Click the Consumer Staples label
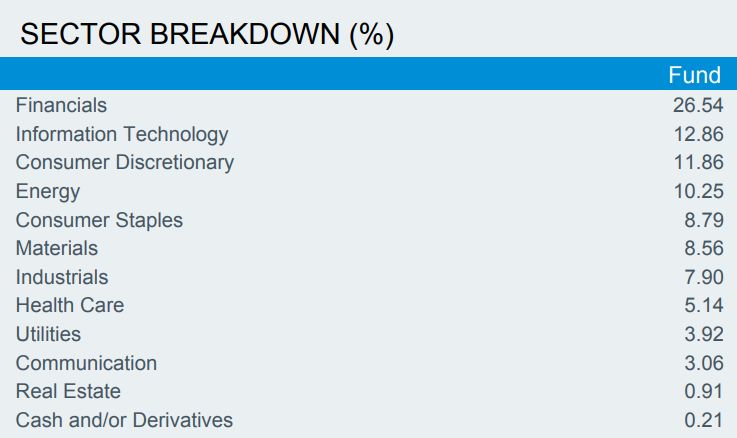 [x=99, y=220]
